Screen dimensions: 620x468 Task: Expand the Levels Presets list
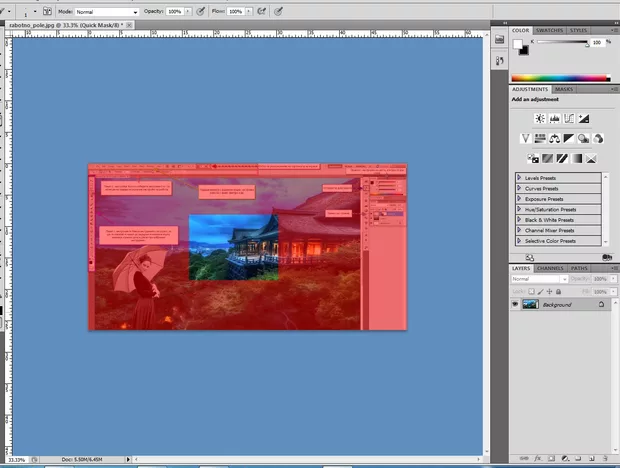click(520, 178)
